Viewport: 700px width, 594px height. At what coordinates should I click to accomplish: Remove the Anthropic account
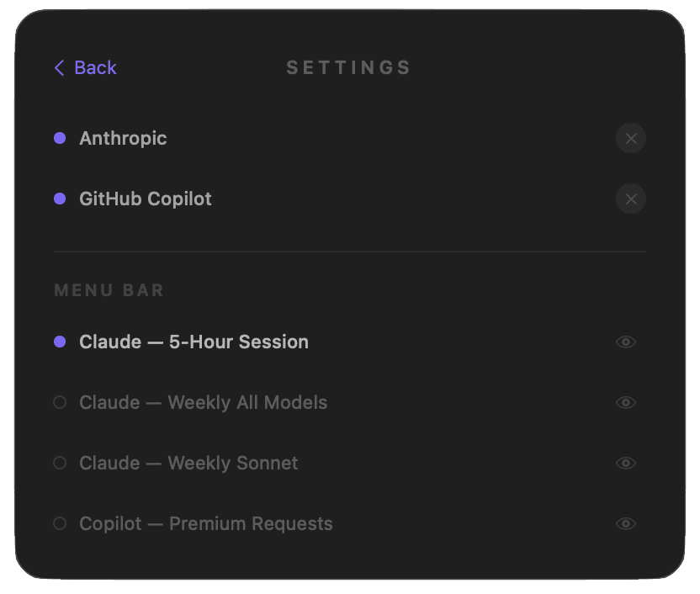click(x=631, y=138)
